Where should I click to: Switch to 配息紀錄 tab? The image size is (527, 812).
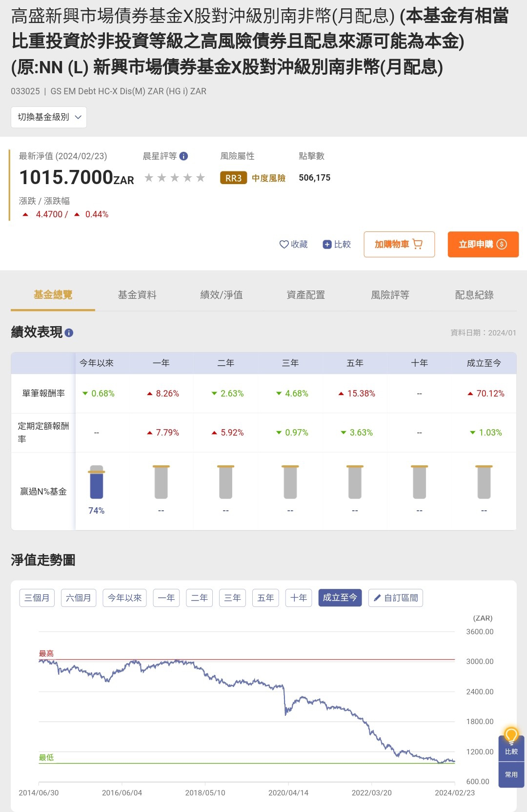[x=474, y=295]
